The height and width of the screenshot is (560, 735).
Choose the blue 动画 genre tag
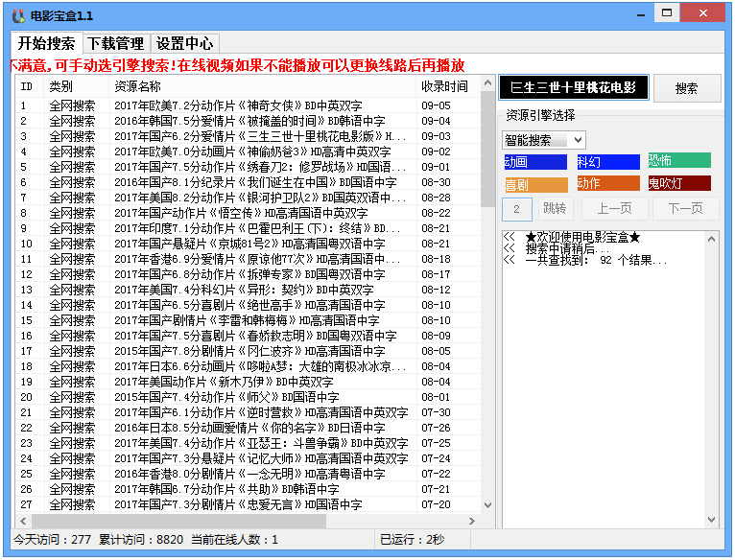click(534, 162)
